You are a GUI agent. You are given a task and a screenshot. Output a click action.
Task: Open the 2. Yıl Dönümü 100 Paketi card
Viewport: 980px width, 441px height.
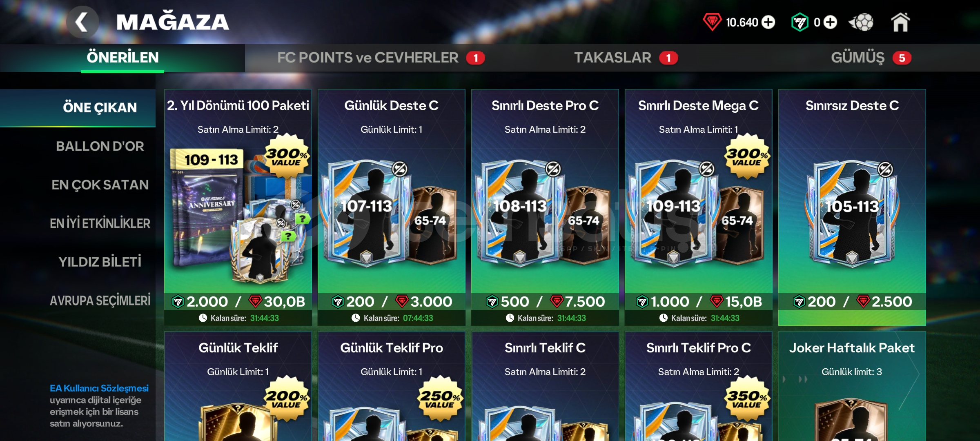pos(238,207)
